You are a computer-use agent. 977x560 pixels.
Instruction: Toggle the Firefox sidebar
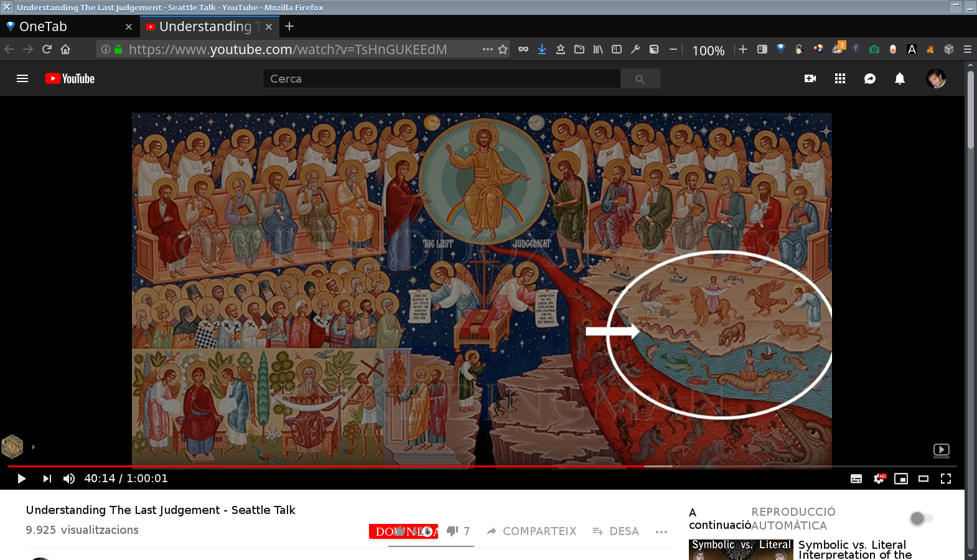(617, 49)
